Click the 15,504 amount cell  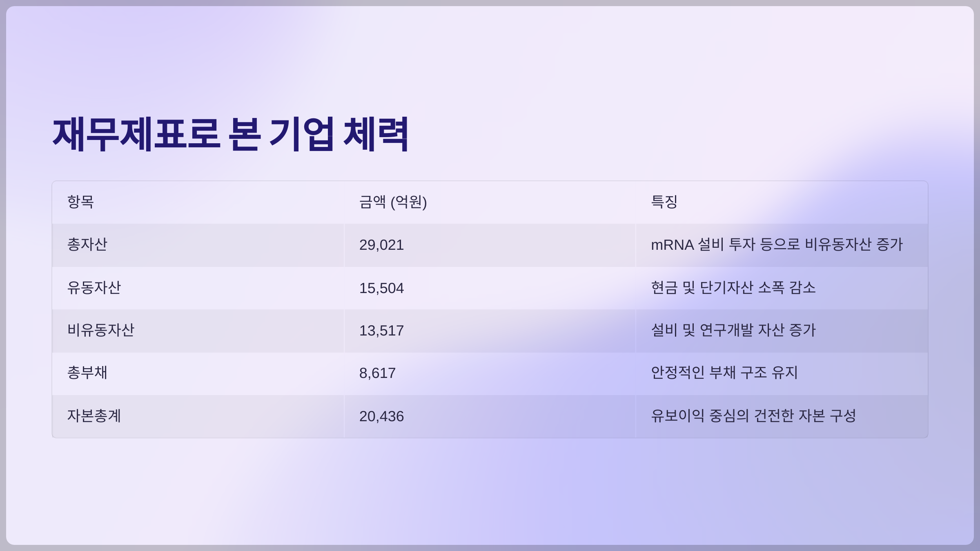(x=381, y=289)
